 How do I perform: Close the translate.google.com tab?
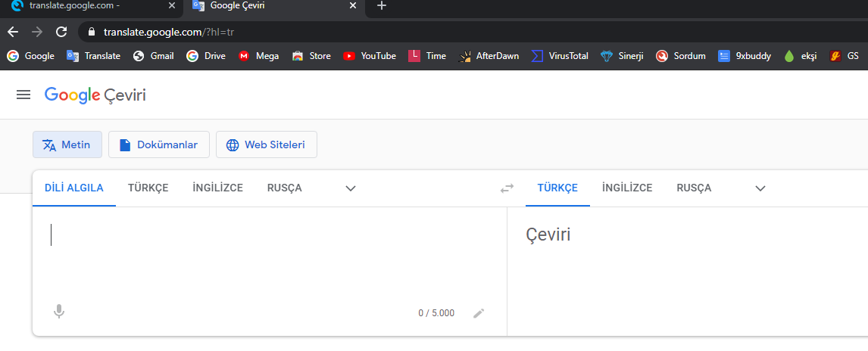coord(172,5)
